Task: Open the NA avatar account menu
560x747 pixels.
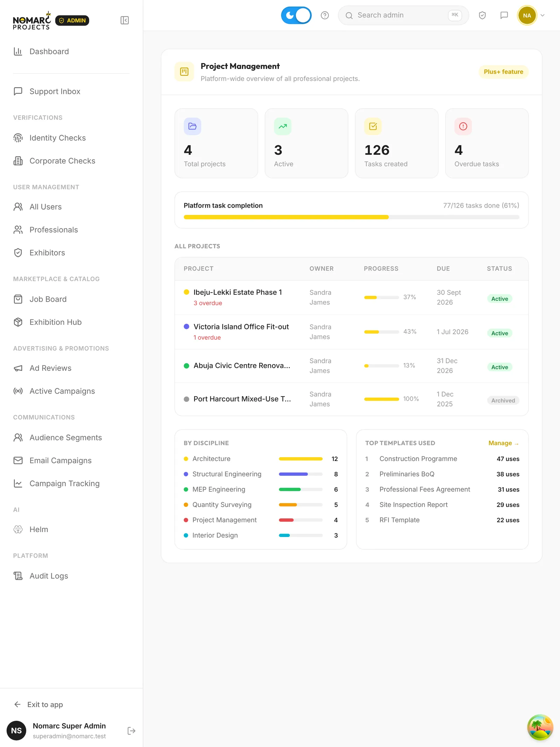Action: coord(527,15)
